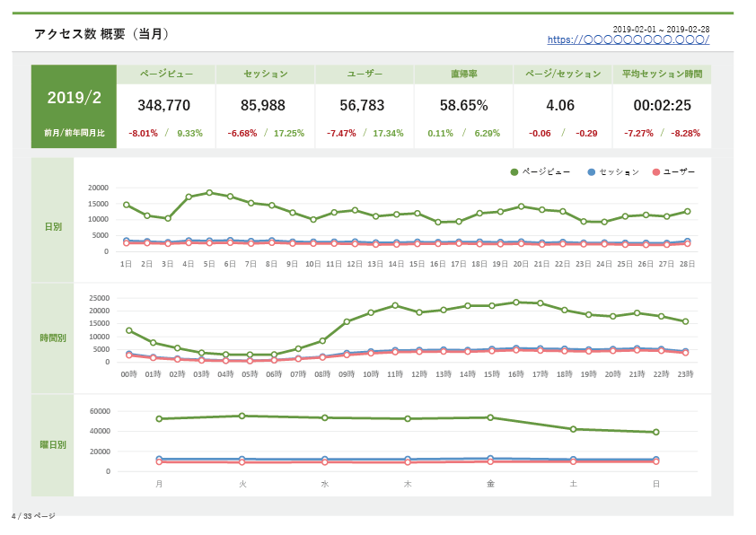Image resolution: width=756 pixels, height=535 pixels.
Task: Click the pageview data point for 5日
Action: pyautogui.click(x=209, y=193)
